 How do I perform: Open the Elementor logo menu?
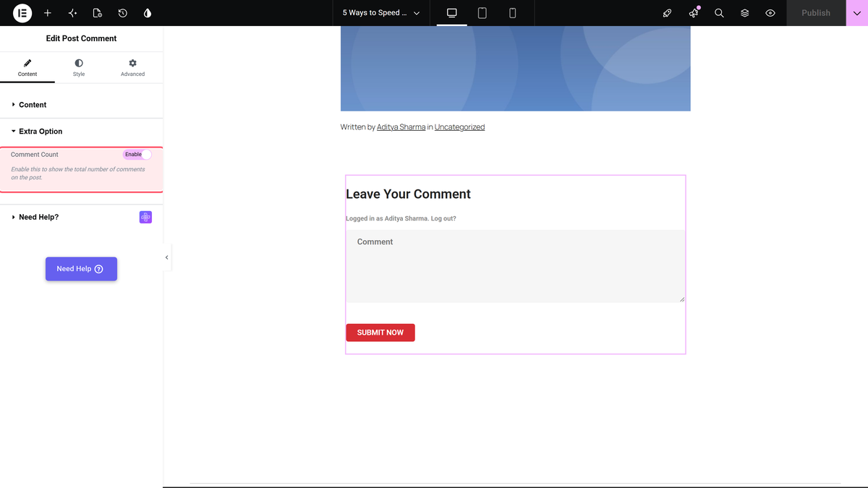(22, 13)
